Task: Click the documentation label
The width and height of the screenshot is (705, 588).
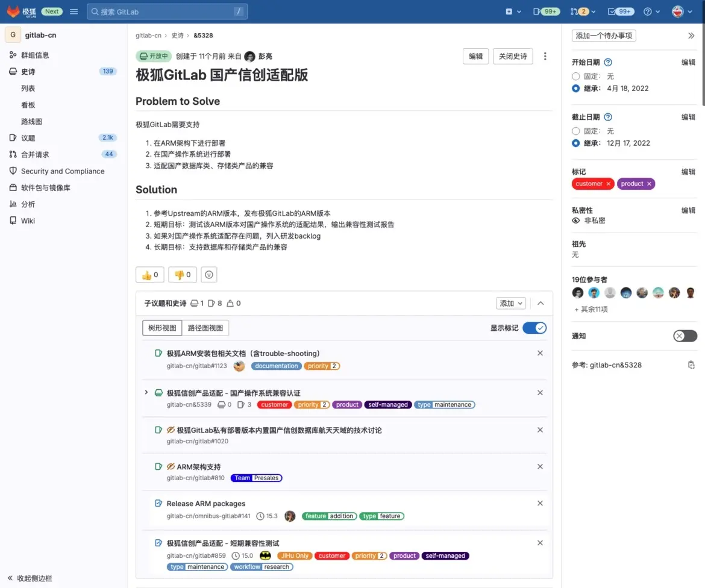Action: pyautogui.click(x=277, y=366)
